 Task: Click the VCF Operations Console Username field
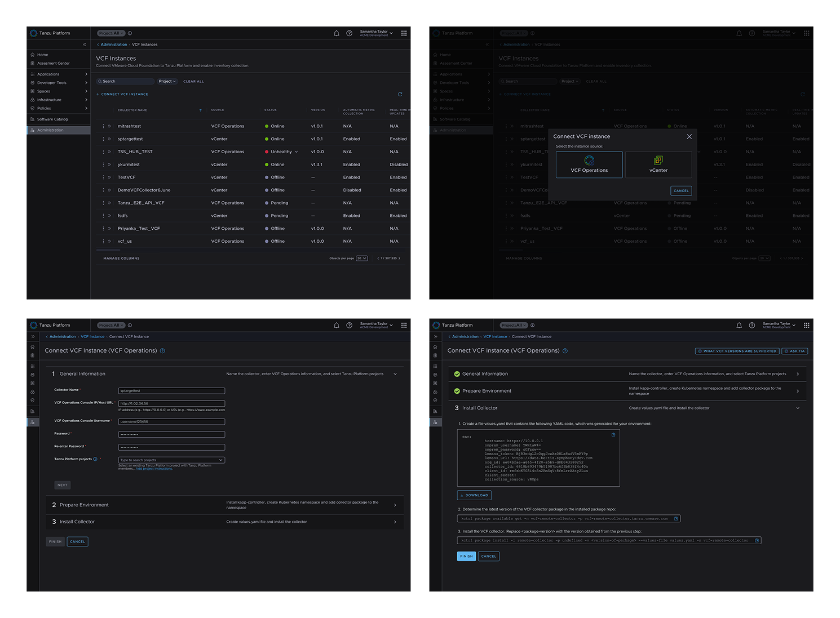tap(171, 421)
